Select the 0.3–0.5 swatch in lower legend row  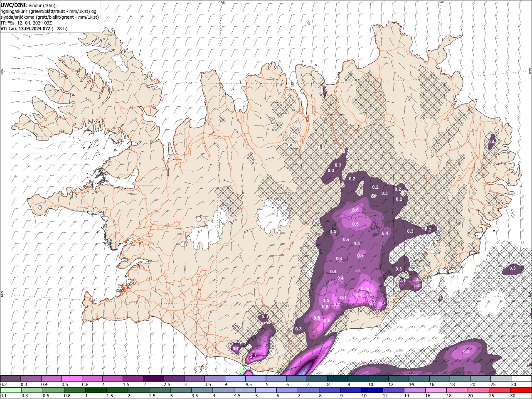click(x=32, y=390)
